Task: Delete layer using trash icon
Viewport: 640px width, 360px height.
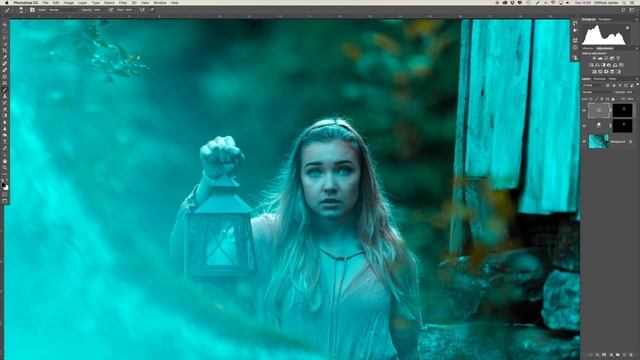Action: click(x=631, y=355)
